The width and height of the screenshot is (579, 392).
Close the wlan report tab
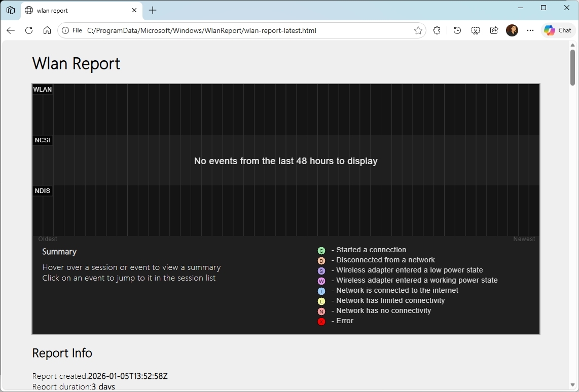point(134,10)
